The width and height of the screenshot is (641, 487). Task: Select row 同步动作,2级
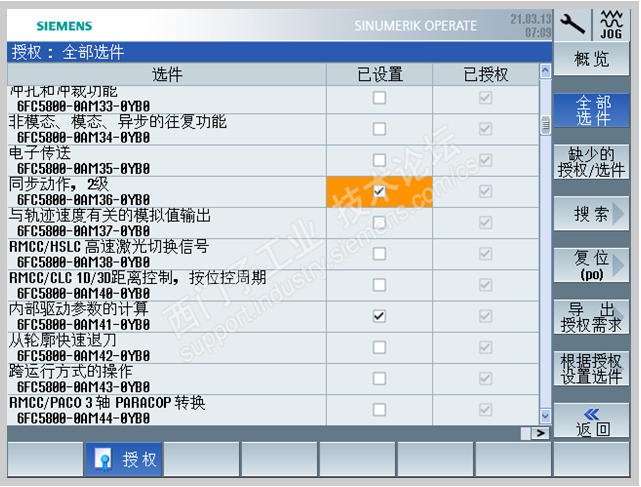pyautogui.click(x=273, y=191)
